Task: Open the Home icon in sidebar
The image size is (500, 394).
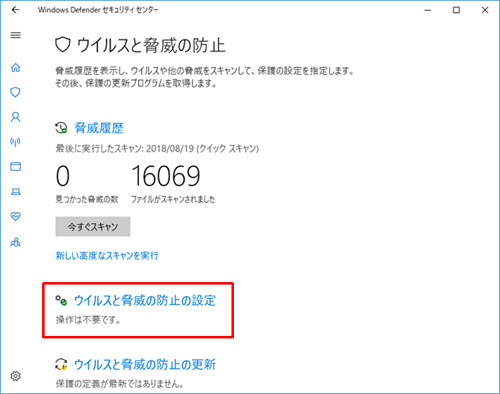Action: (15, 67)
